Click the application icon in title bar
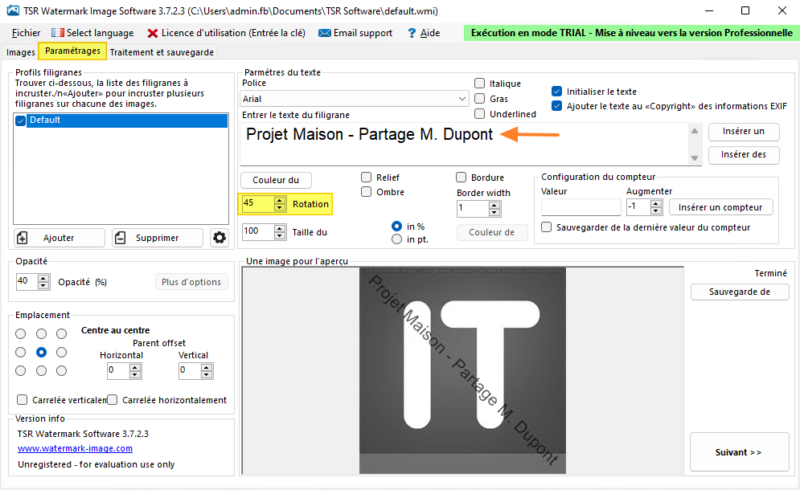 click(12, 10)
